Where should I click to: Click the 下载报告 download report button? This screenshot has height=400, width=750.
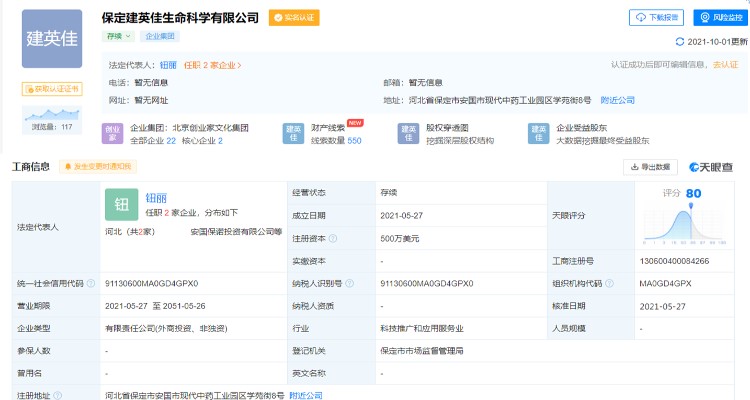[656, 18]
